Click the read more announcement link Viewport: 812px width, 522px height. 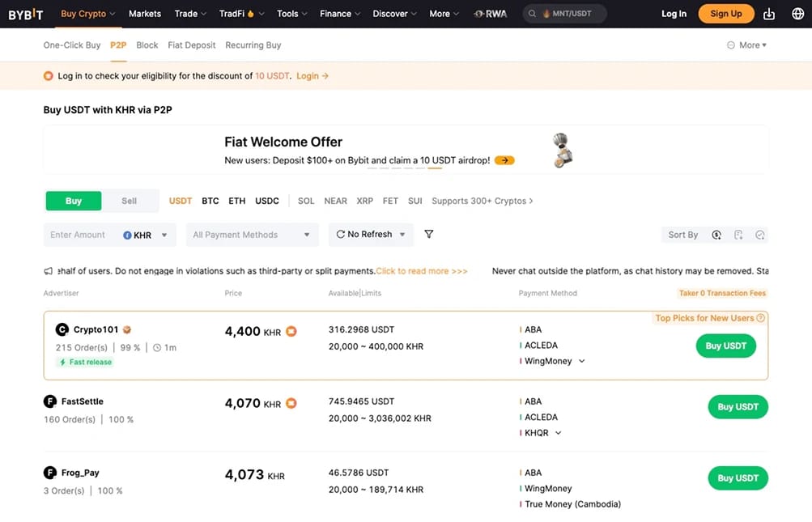[x=422, y=271]
